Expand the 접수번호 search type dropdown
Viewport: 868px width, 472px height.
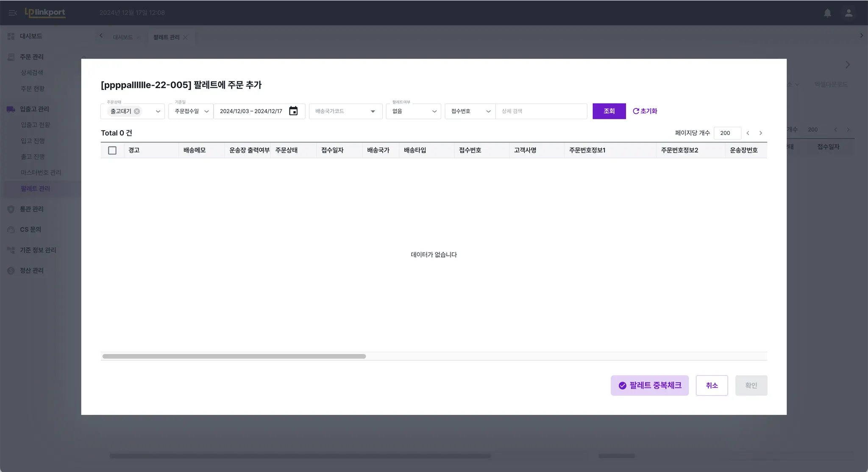(470, 111)
